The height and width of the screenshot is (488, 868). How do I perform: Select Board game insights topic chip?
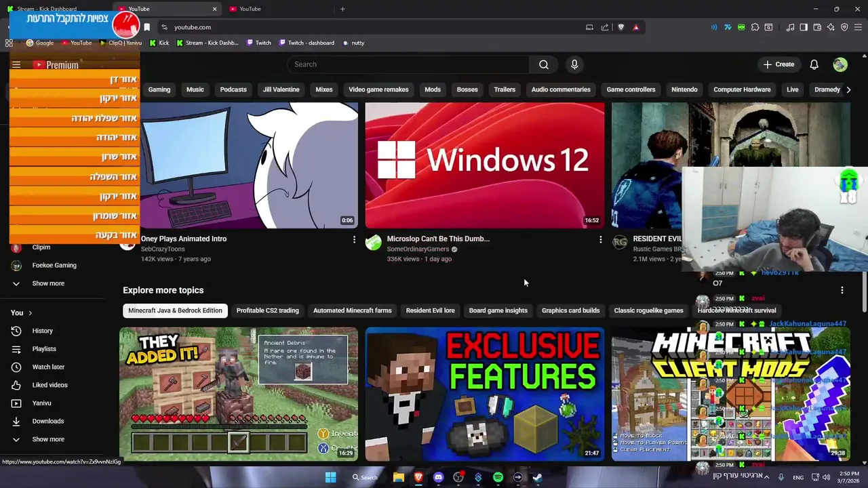tap(498, 310)
